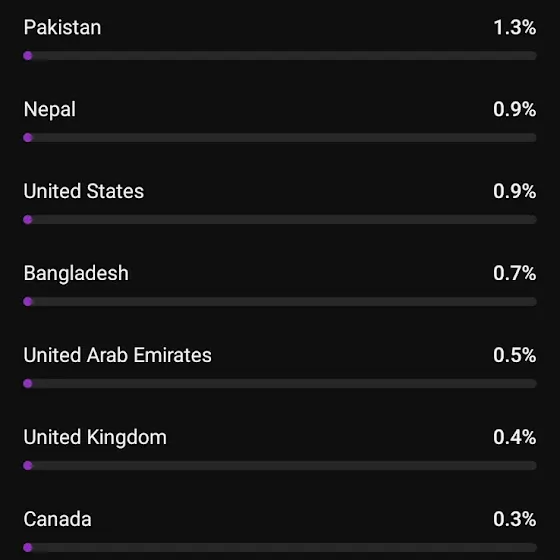Image resolution: width=560 pixels, height=560 pixels.
Task: Select the Nepal country label
Action: pyautogui.click(x=50, y=109)
